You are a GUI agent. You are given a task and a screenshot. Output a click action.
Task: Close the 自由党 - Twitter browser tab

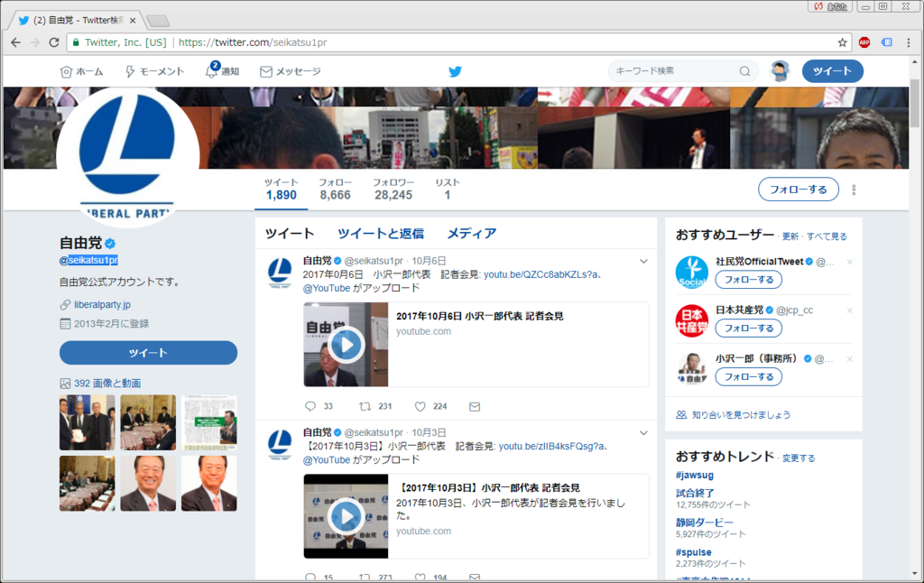point(133,20)
